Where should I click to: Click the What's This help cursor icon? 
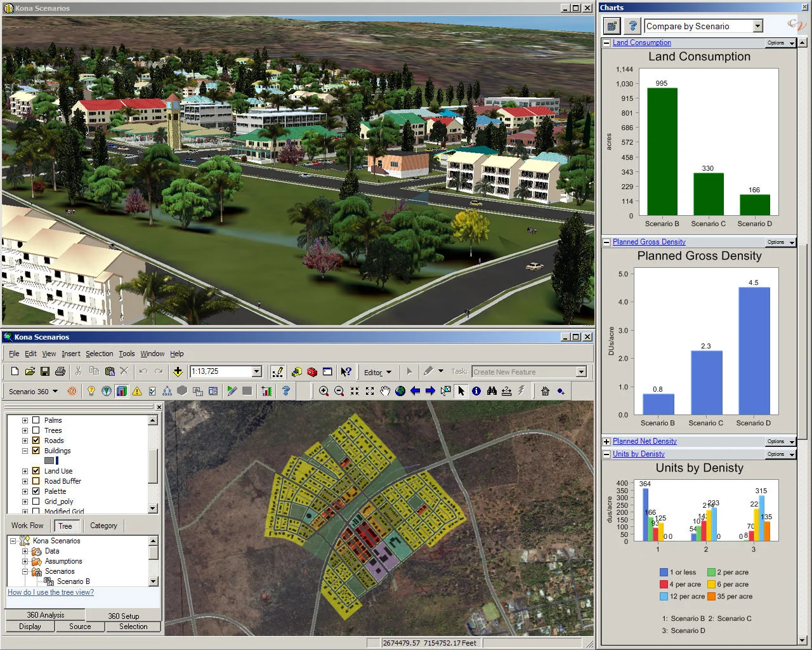pos(346,372)
